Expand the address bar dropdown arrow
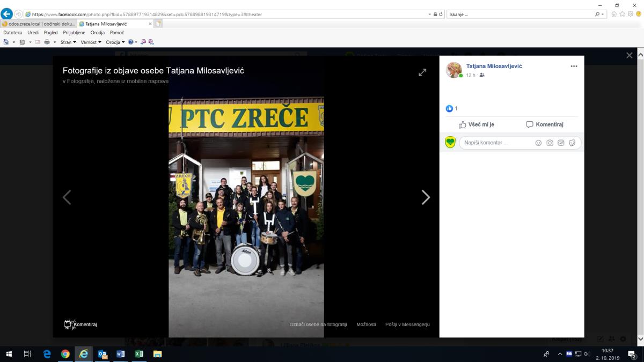Viewport: 644px width, 362px height. click(430, 14)
